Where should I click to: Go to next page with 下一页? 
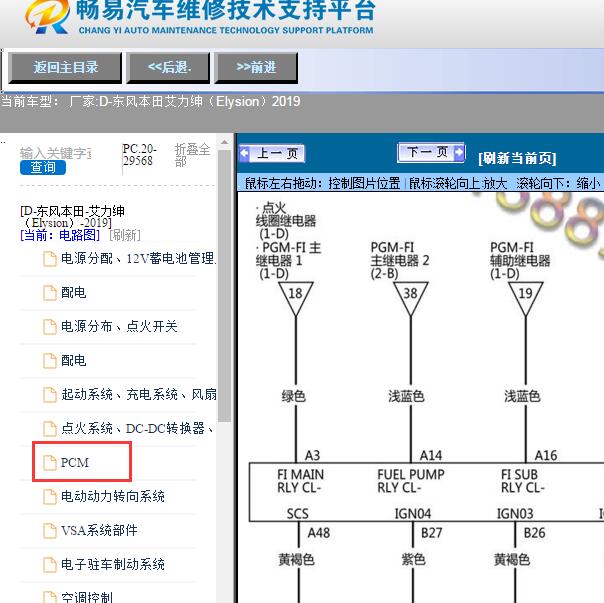[431, 153]
